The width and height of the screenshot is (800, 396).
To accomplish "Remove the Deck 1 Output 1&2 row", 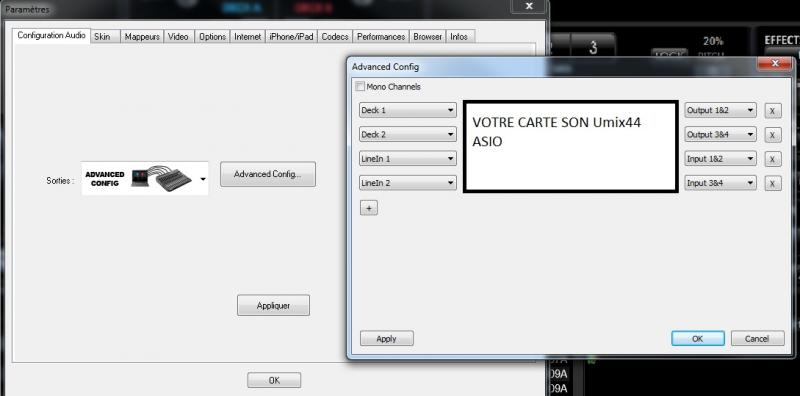I will tap(772, 110).
